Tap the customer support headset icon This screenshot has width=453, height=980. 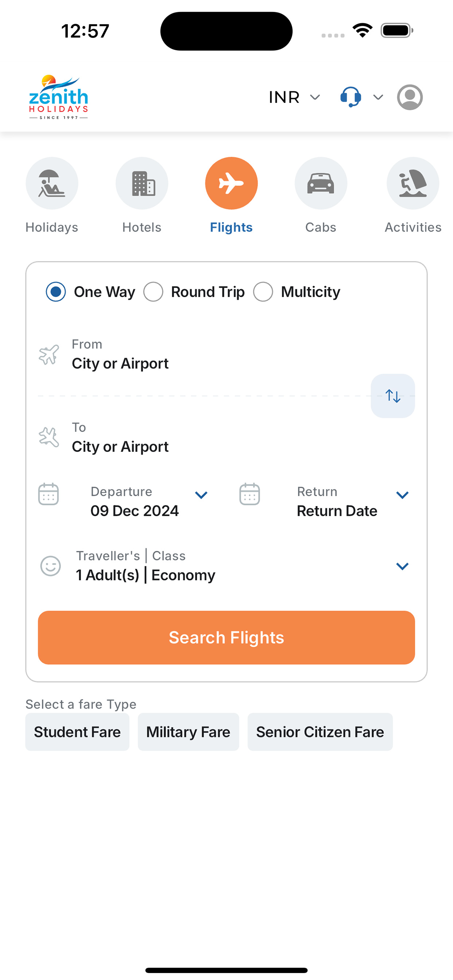click(x=351, y=97)
